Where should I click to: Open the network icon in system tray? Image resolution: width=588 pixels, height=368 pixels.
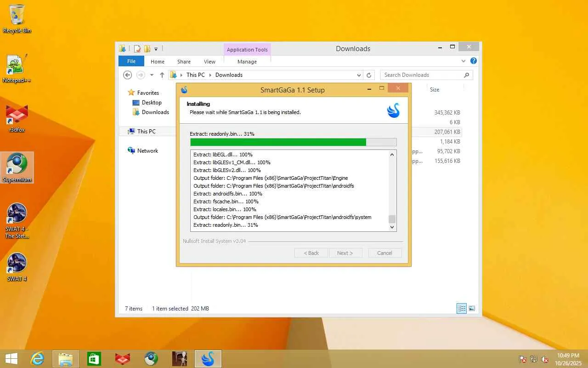pos(534,359)
